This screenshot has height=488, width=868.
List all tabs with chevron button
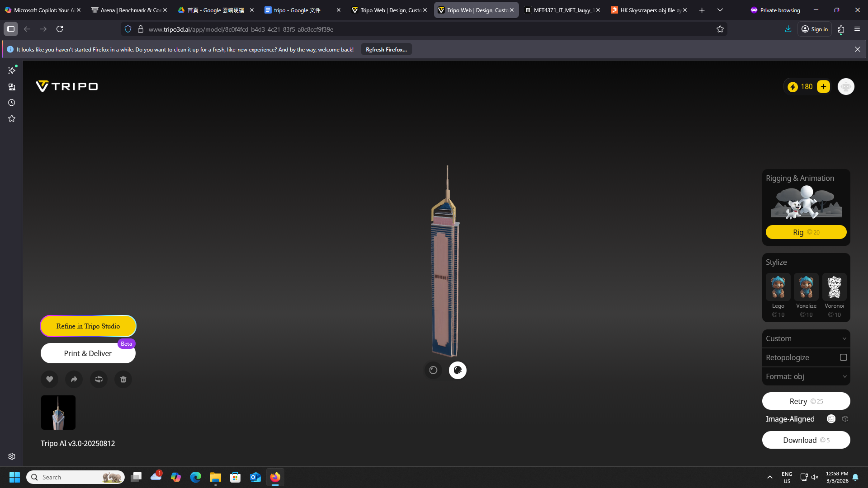pos(720,10)
